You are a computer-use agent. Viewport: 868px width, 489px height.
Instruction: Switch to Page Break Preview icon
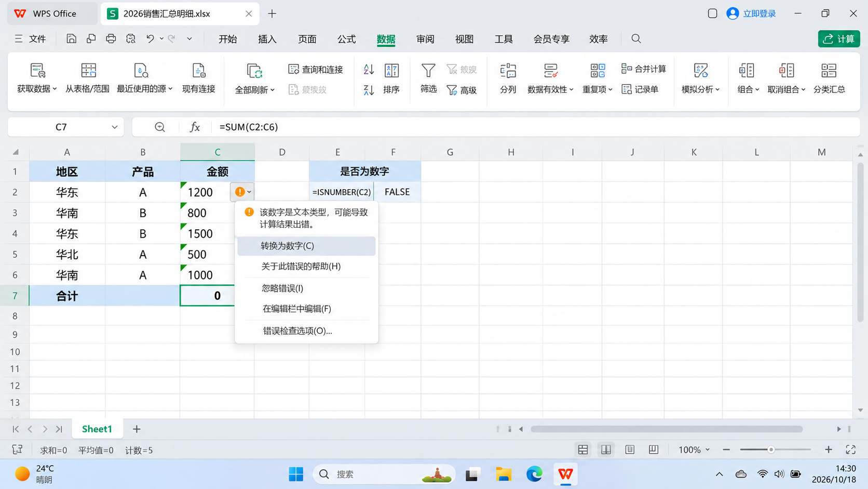[654, 450]
